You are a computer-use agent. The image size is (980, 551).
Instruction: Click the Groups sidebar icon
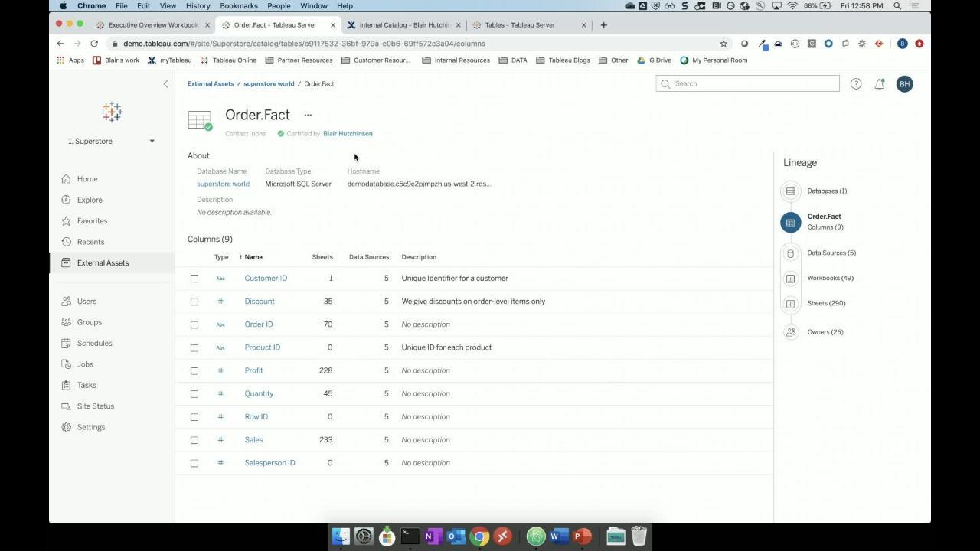click(66, 322)
